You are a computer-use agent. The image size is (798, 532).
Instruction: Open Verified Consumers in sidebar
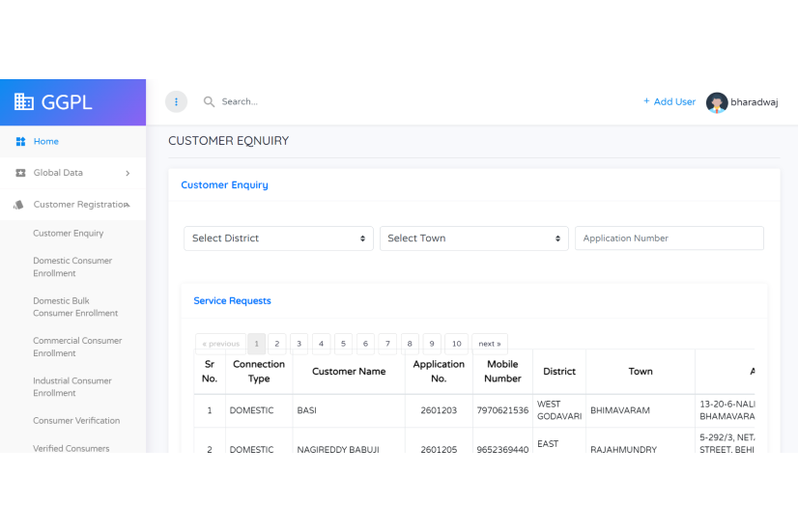(x=71, y=448)
